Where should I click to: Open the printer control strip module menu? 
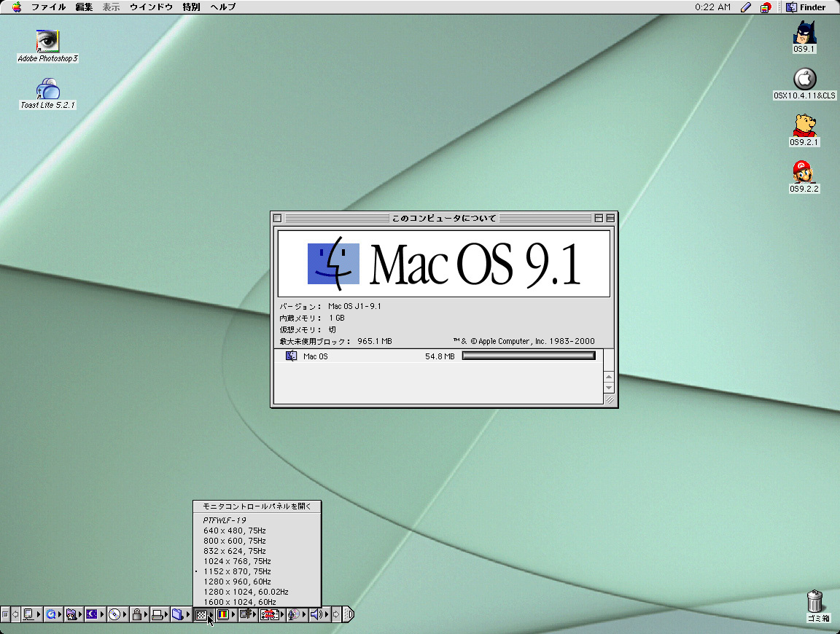157,615
